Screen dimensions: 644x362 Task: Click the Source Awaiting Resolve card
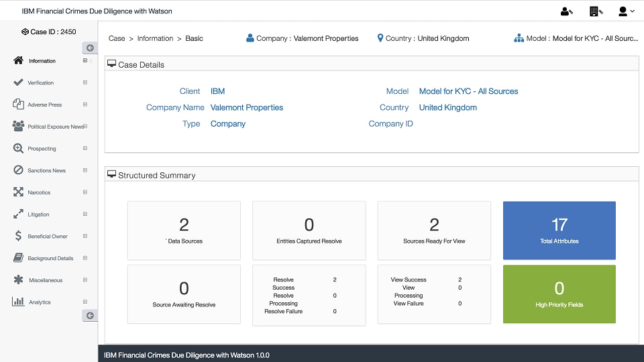click(184, 294)
